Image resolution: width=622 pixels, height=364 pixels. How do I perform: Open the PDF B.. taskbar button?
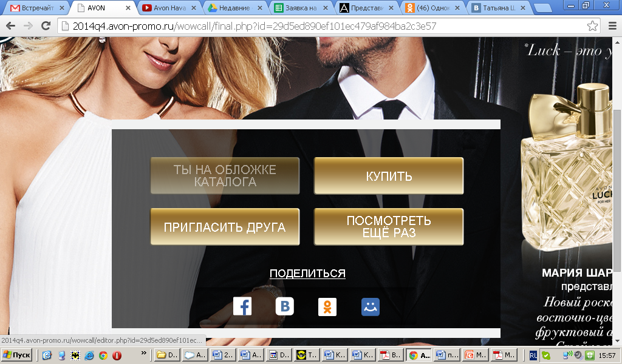(x=392, y=356)
